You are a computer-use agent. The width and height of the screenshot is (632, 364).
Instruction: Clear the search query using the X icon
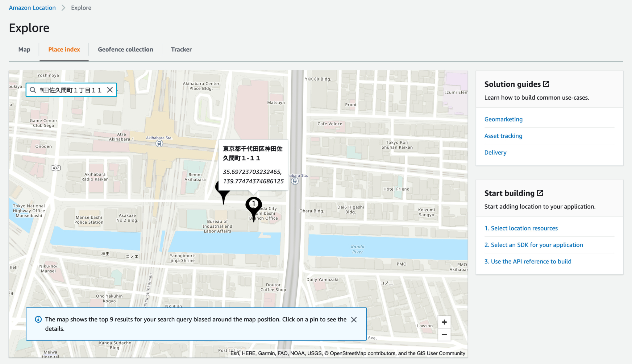pos(110,90)
